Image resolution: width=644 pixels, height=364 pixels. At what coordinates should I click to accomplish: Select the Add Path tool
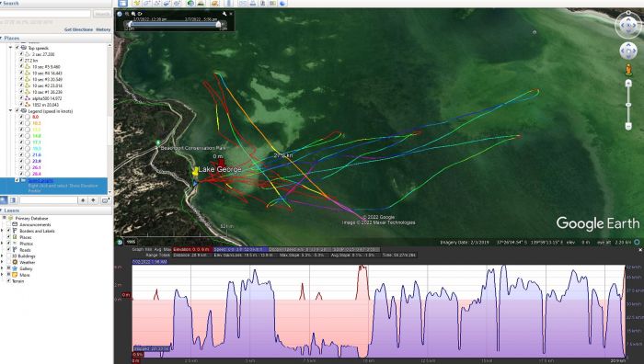click(156, 4)
